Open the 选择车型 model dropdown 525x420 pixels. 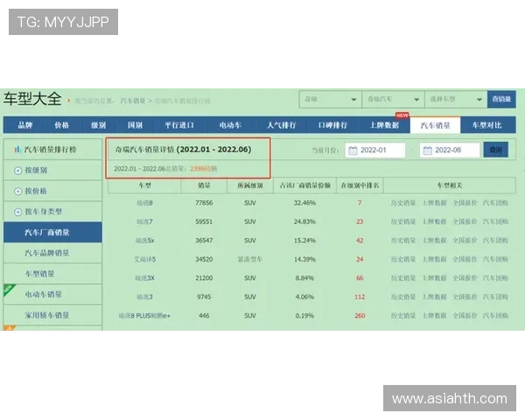click(x=456, y=100)
